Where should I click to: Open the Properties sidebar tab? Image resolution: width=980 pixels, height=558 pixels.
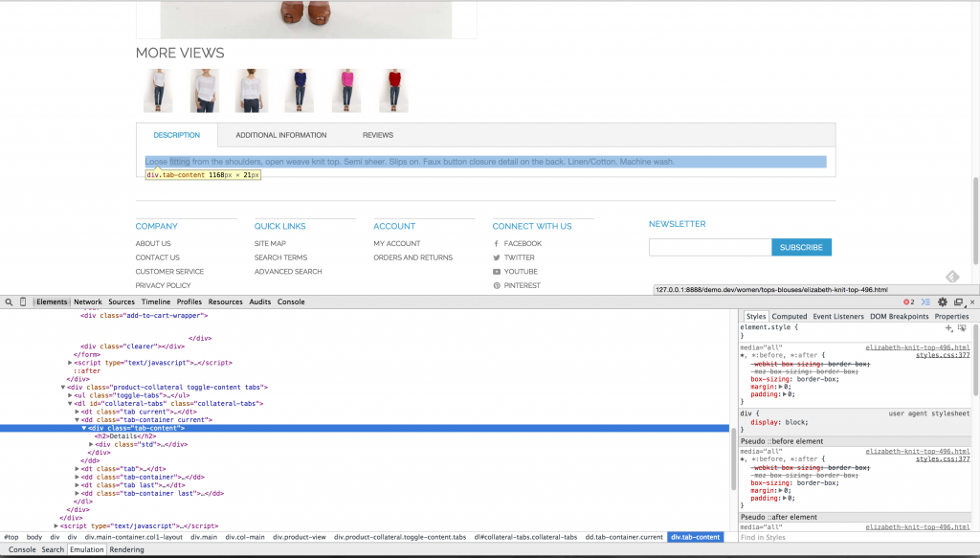[x=951, y=316]
